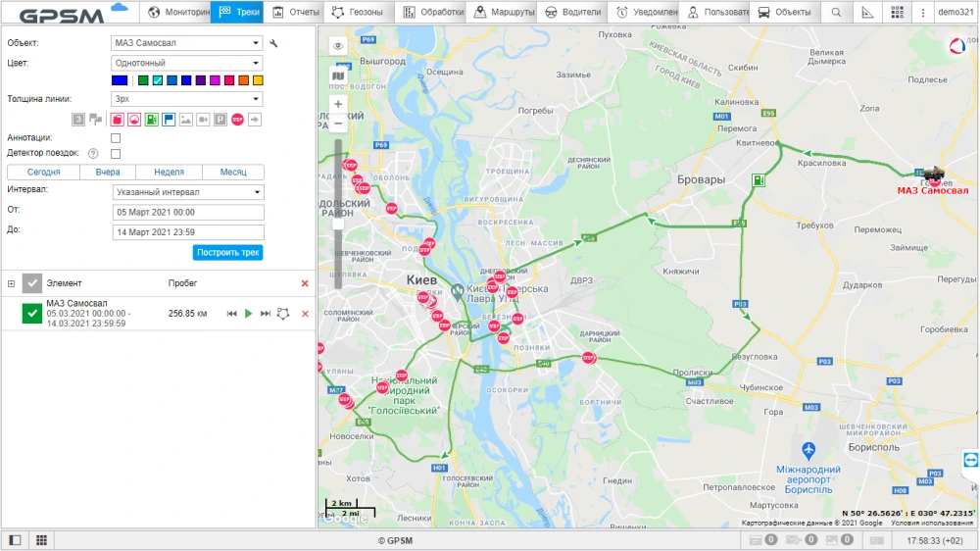Open the Объекты tab
This screenshot has width=980, height=551.
pyautogui.click(x=784, y=12)
